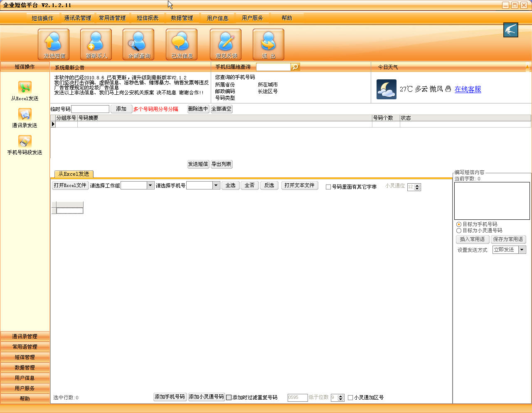Click the 删除选中 button
Screen dimensions: 532x413
click(x=198, y=109)
